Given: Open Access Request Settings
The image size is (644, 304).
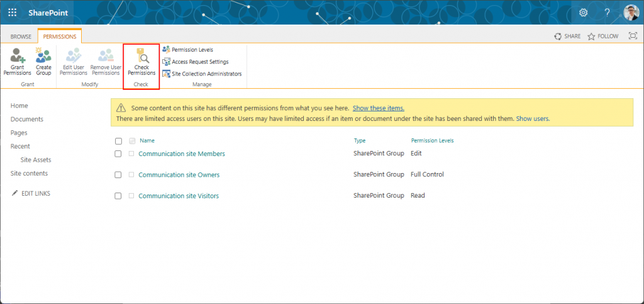Looking at the screenshot, I should (199, 62).
